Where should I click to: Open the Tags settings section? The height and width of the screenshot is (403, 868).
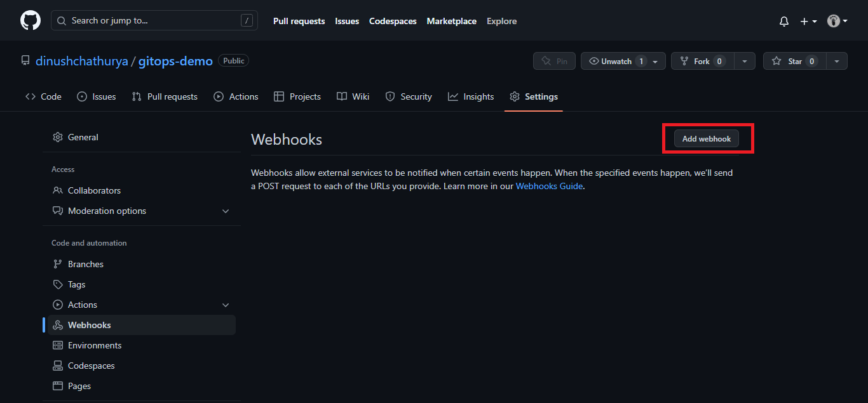76,284
